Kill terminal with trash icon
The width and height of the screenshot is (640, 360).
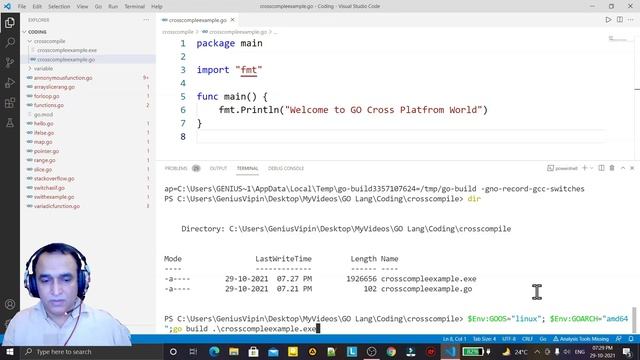click(612, 168)
